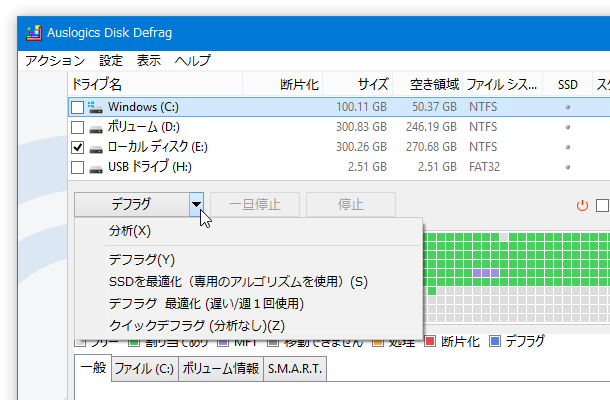Click the 100.11 GB size cell

[361, 107]
